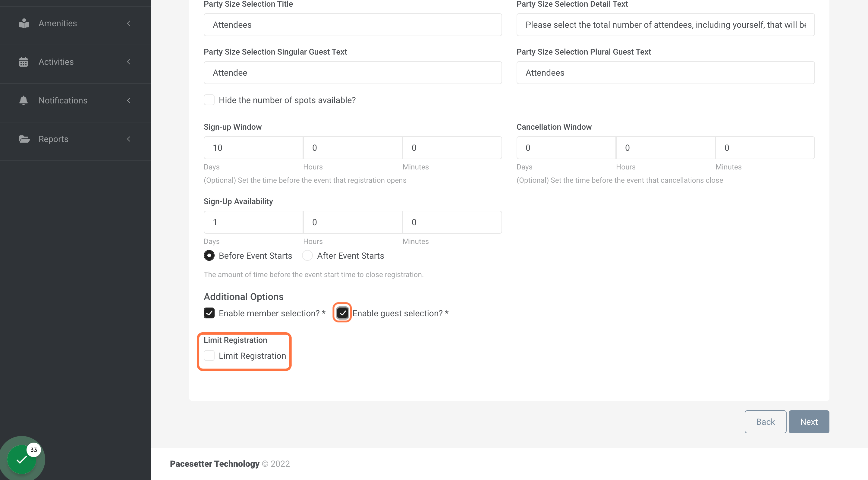
Task: Click the Sign-up Window Minutes field
Action: (452, 148)
